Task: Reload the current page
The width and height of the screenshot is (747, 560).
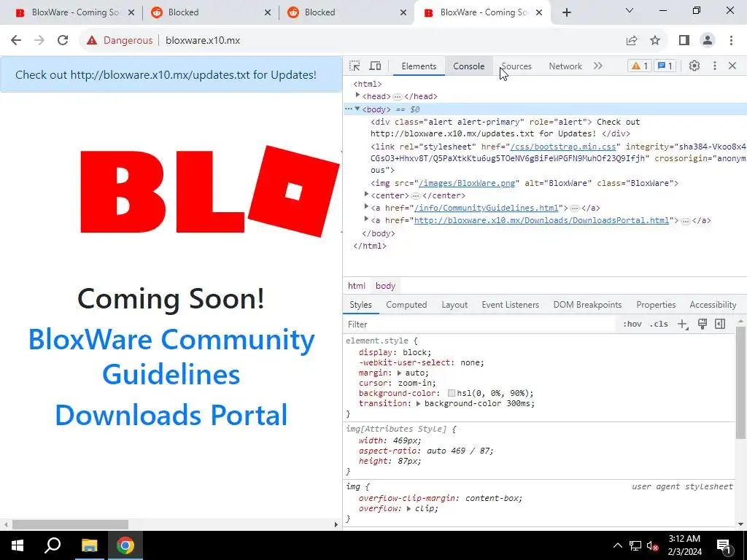Action: (x=63, y=41)
